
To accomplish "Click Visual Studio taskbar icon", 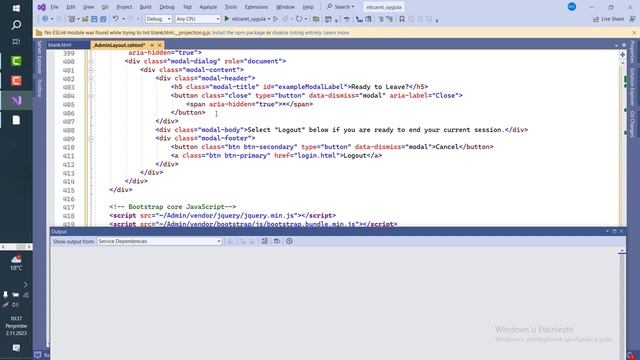I will tap(16, 100).
